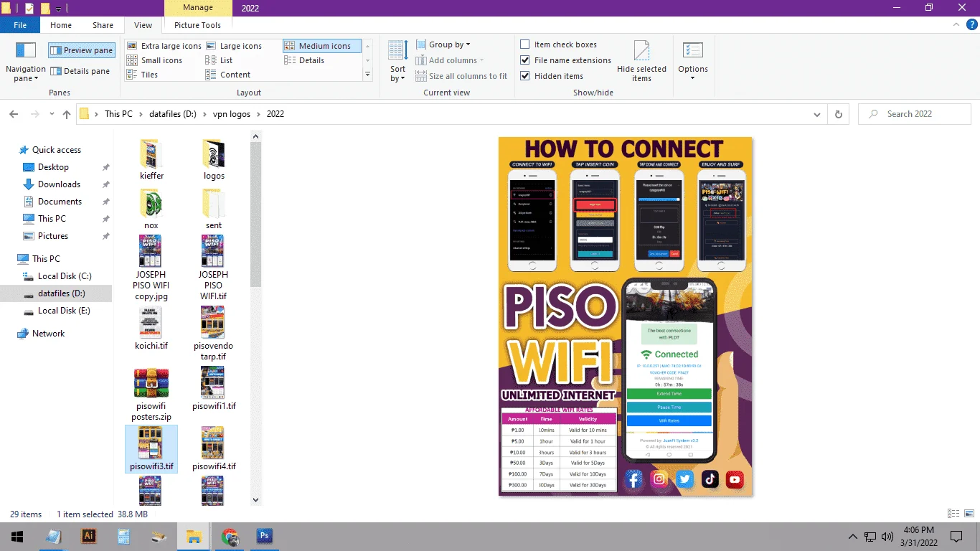Turn on the Details pane

(x=80, y=71)
